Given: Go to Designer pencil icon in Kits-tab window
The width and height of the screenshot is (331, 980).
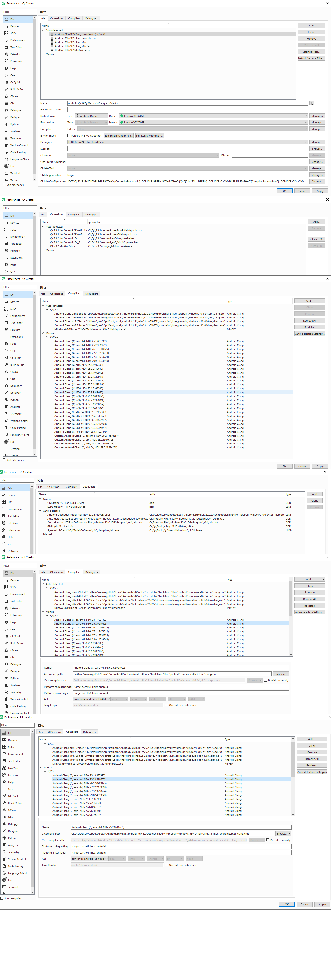Looking at the screenshot, I should point(7,117).
